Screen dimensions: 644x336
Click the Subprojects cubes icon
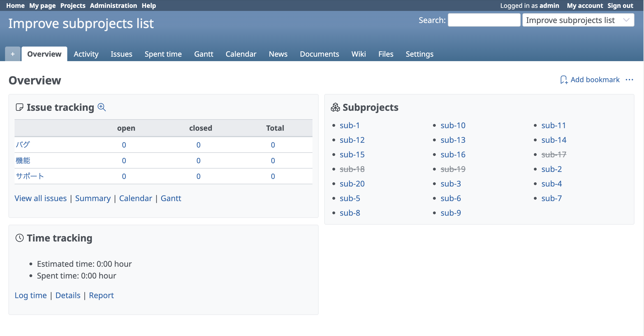(335, 107)
